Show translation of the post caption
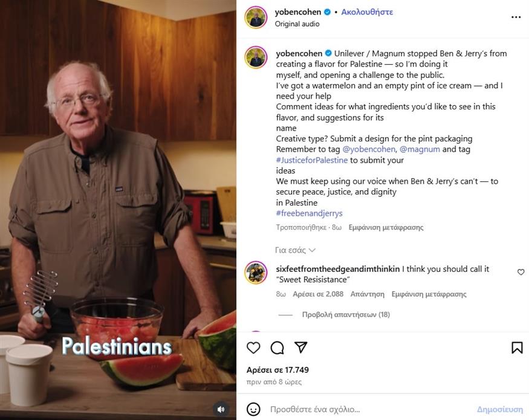 coord(386,227)
